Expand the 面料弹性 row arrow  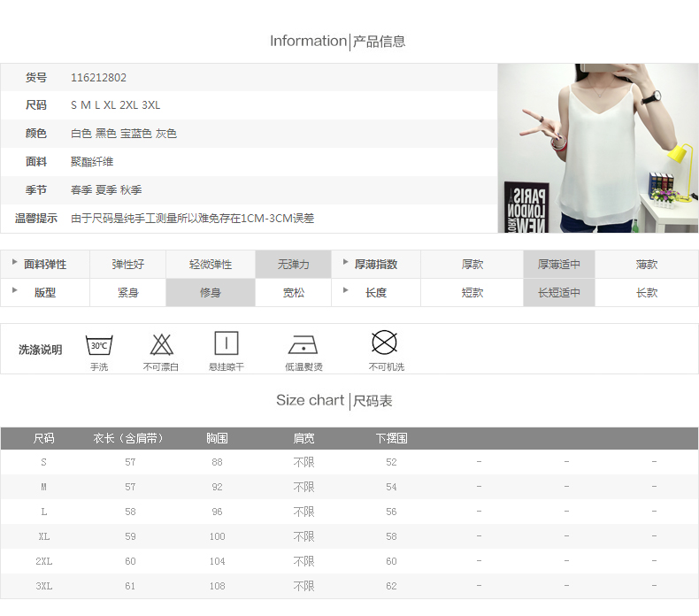click(14, 263)
